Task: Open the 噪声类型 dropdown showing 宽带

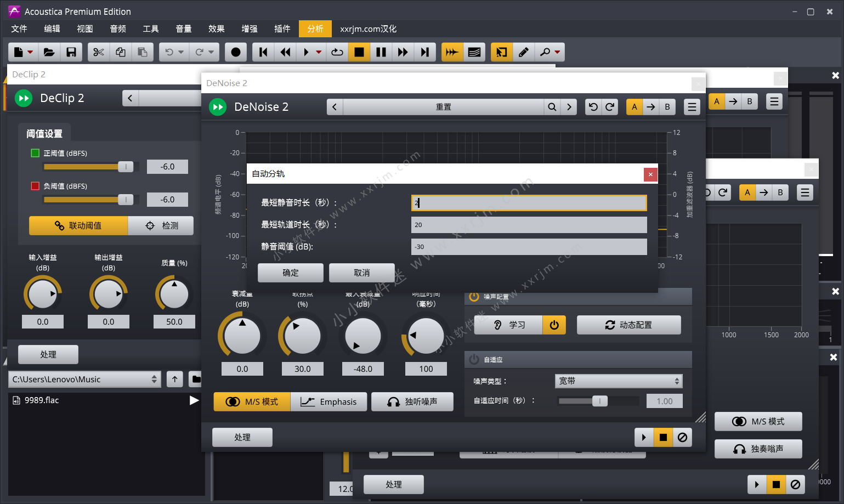Action: click(619, 381)
